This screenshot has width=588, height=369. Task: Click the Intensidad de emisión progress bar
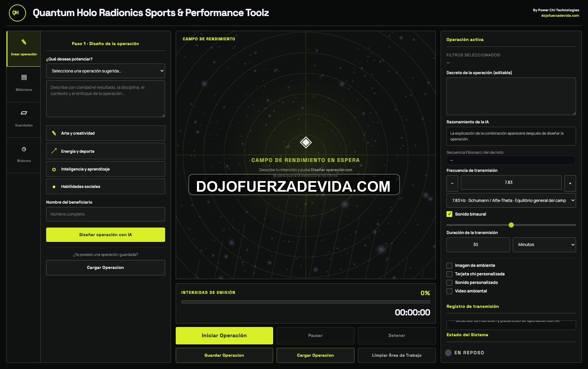tap(306, 302)
